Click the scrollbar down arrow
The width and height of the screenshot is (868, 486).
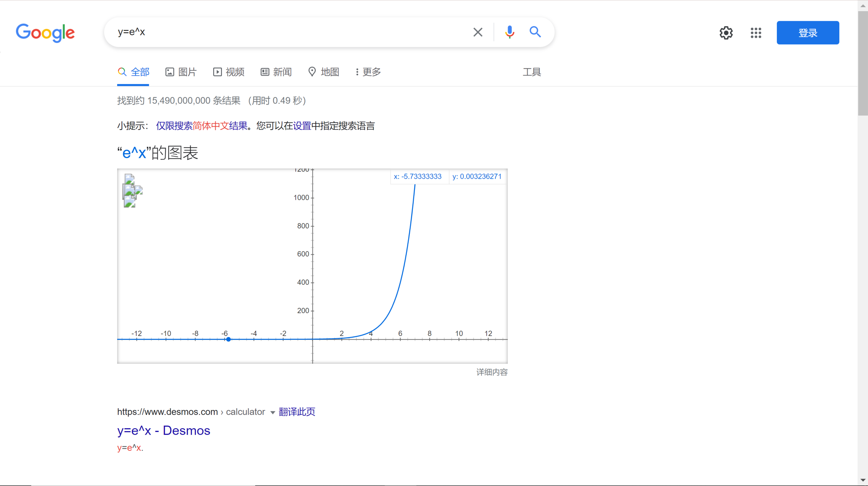click(x=863, y=480)
